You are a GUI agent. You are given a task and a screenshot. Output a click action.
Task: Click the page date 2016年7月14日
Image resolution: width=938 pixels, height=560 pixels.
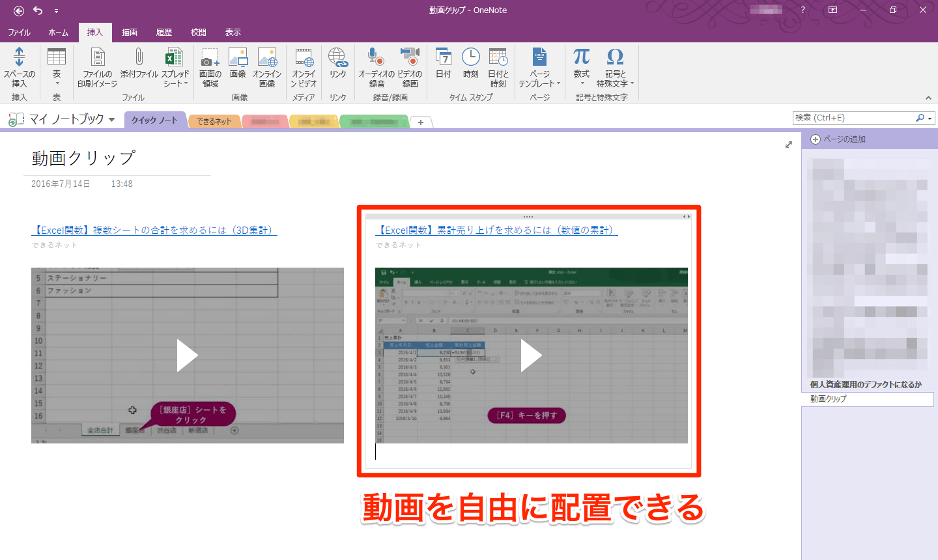click(61, 184)
